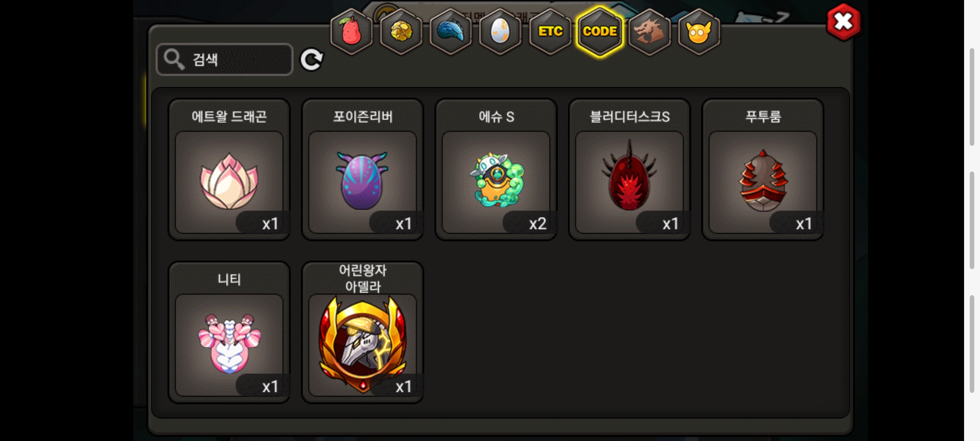Select the 에트왈 드래곤 pink lotus egg
The width and height of the screenshot is (980, 441).
point(229,169)
